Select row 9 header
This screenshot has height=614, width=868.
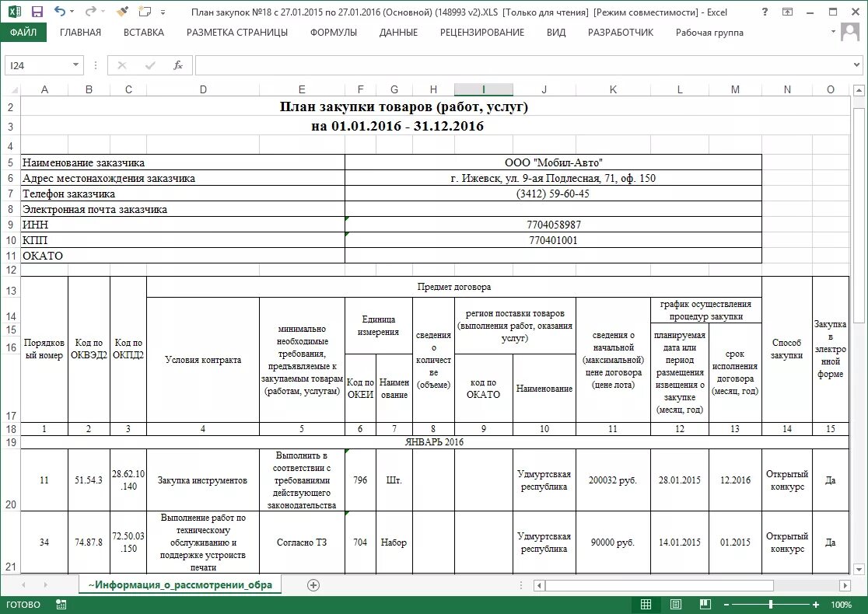[x=11, y=225]
